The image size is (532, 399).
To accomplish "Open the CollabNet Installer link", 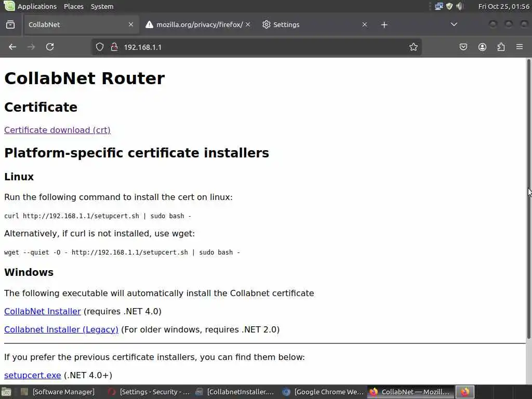I will tap(43, 311).
